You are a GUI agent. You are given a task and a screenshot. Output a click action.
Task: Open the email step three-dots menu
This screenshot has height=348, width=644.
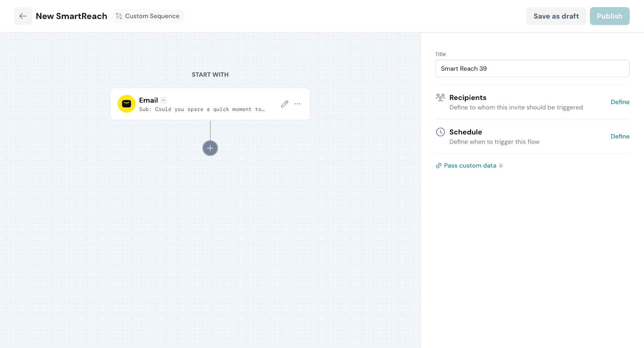coord(297,104)
